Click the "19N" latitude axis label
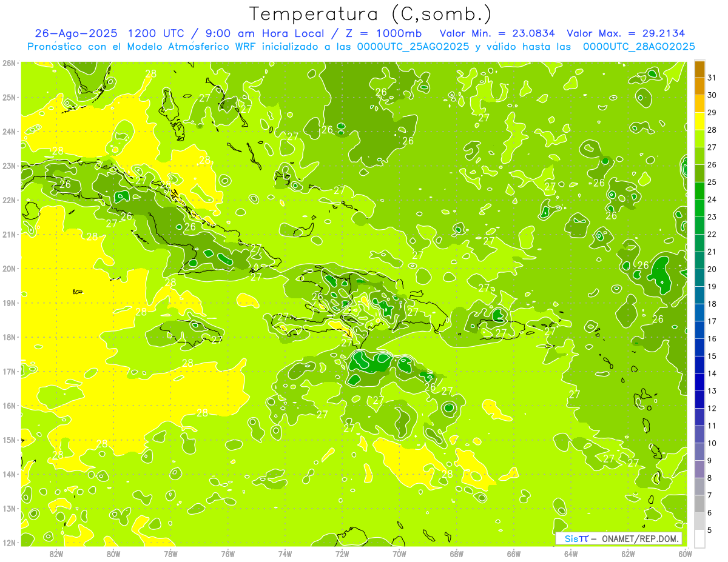 click(9, 303)
